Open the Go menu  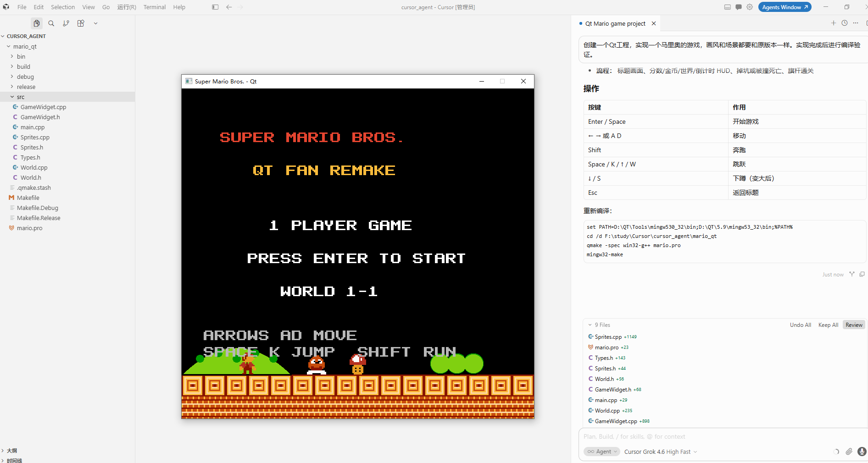tap(106, 7)
